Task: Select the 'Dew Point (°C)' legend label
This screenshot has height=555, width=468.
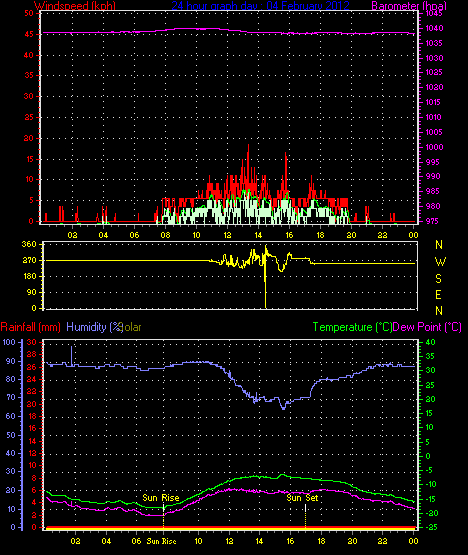Action: pos(427,327)
